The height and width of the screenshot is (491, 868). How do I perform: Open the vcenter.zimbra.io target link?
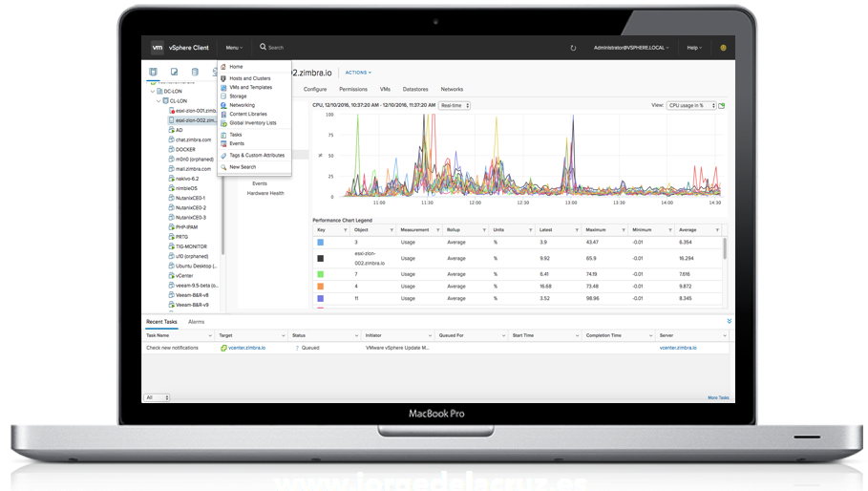click(247, 348)
